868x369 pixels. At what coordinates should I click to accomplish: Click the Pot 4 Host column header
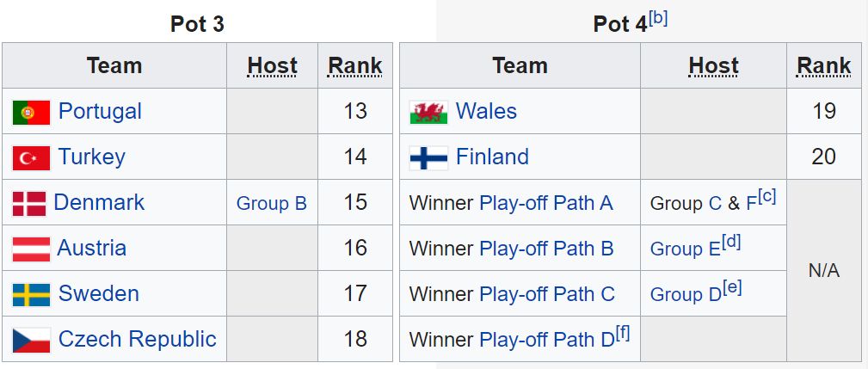click(x=713, y=66)
